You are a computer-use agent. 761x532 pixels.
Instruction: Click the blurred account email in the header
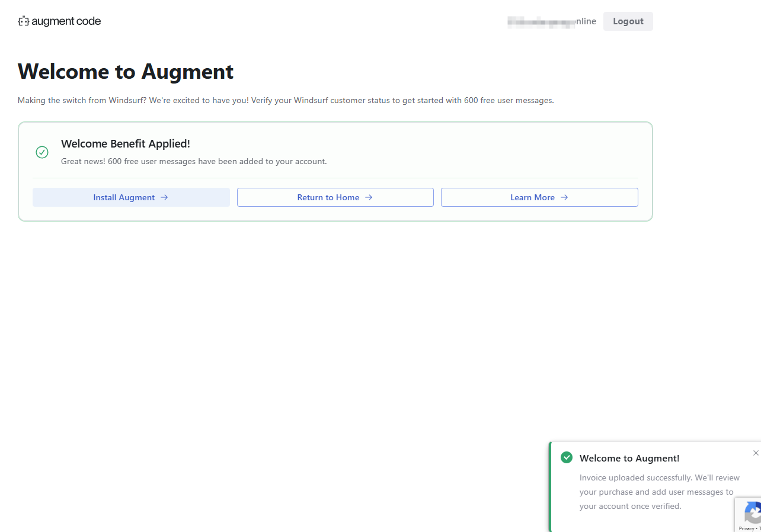click(552, 21)
